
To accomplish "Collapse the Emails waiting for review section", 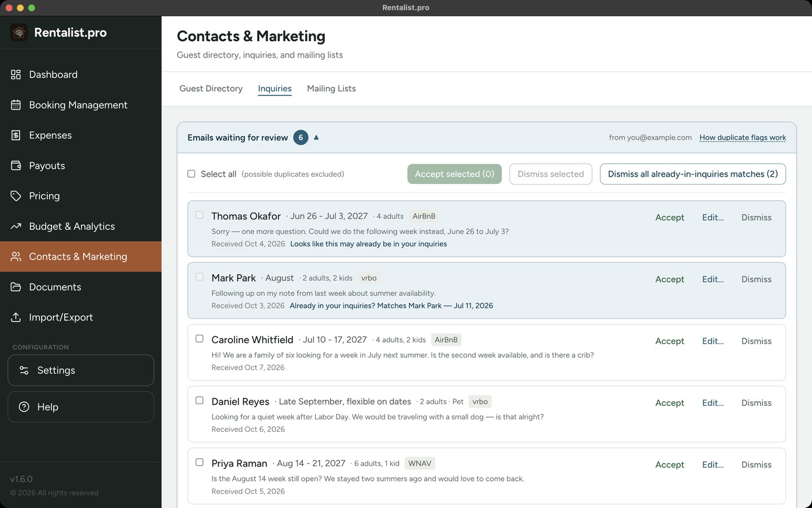I will pos(316,137).
